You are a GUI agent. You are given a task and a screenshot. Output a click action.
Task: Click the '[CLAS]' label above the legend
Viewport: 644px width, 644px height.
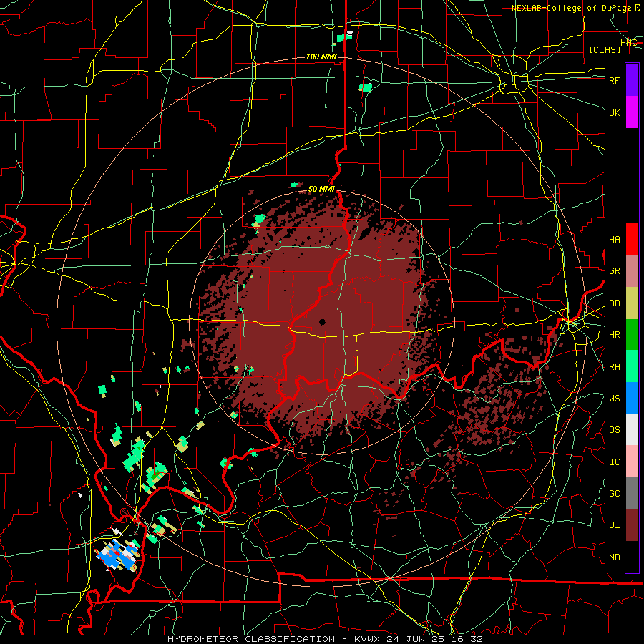tap(605, 49)
